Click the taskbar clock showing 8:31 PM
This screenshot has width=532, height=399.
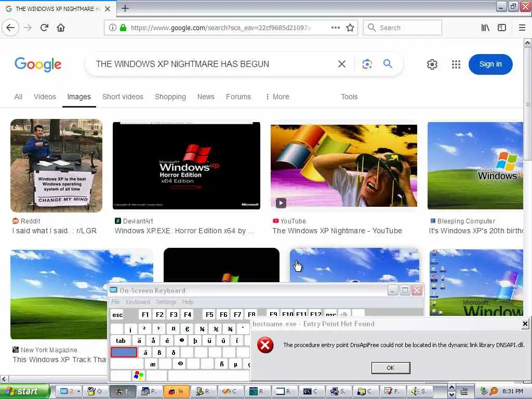(512, 391)
